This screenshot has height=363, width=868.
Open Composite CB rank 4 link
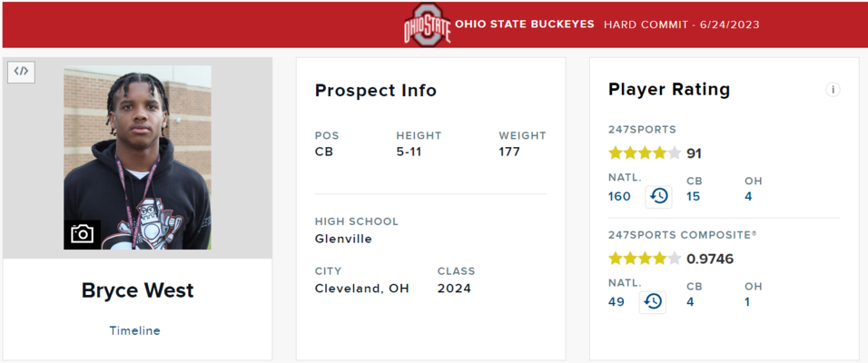690,302
